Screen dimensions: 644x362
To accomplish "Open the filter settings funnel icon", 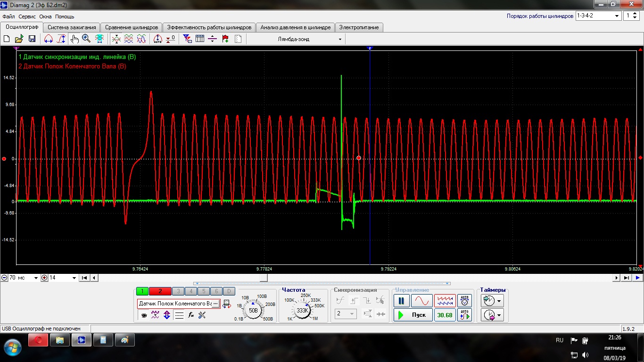I will pyautogui.click(x=187, y=39).
